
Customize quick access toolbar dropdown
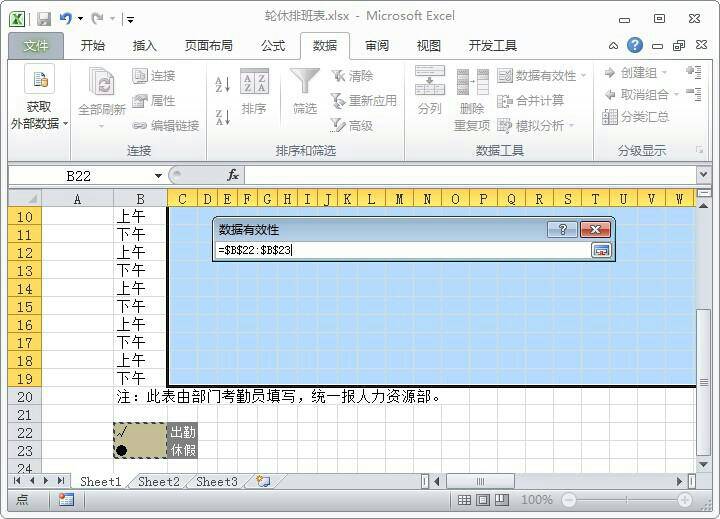(x=130, y=19)
